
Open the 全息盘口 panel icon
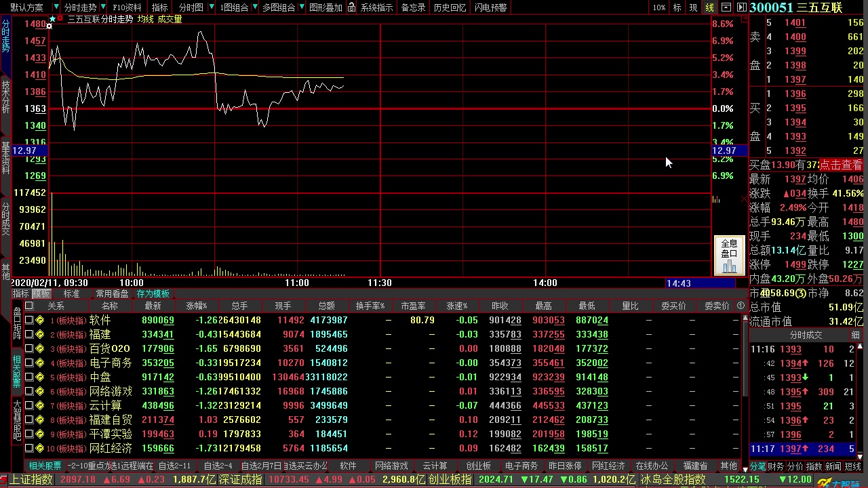(729, 256)
